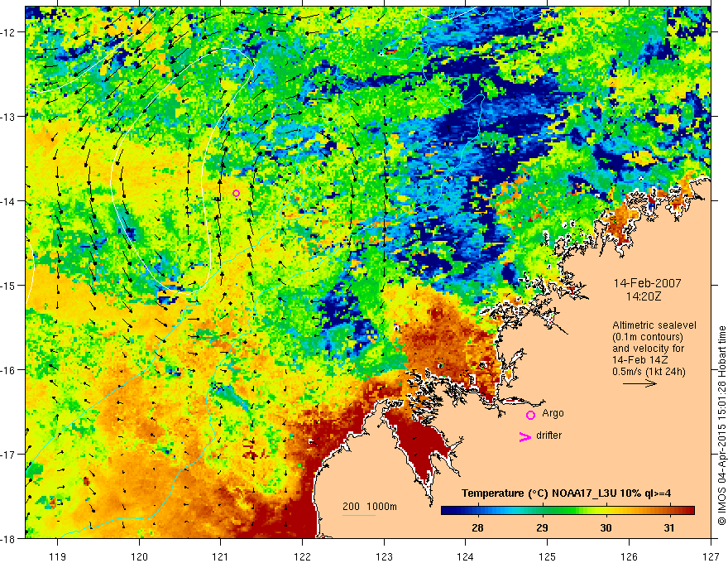Click the "Temperature (°C) NOAA17_L3U 10% ql>=4" title
The height and width of the screenshot is (563, 728).
pyautogui.click(x=567, y=493)
